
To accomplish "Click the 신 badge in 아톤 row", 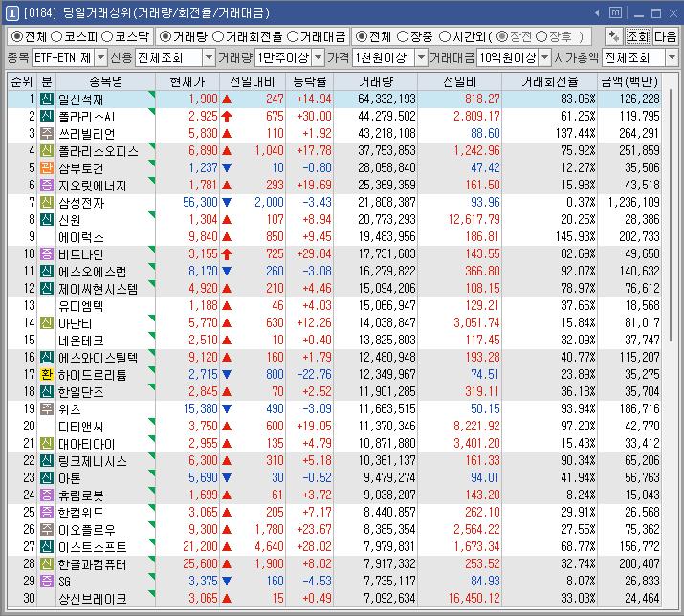I will (47, 477).
